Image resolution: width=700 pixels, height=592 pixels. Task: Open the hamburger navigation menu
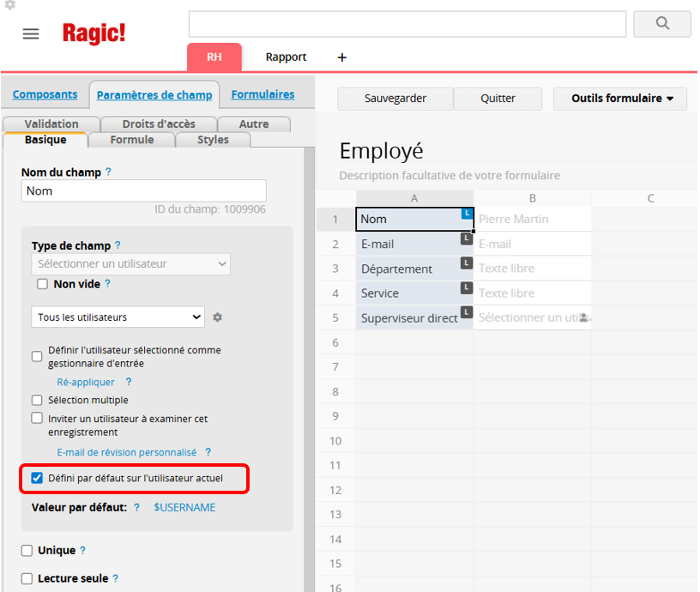pos(31,33)
